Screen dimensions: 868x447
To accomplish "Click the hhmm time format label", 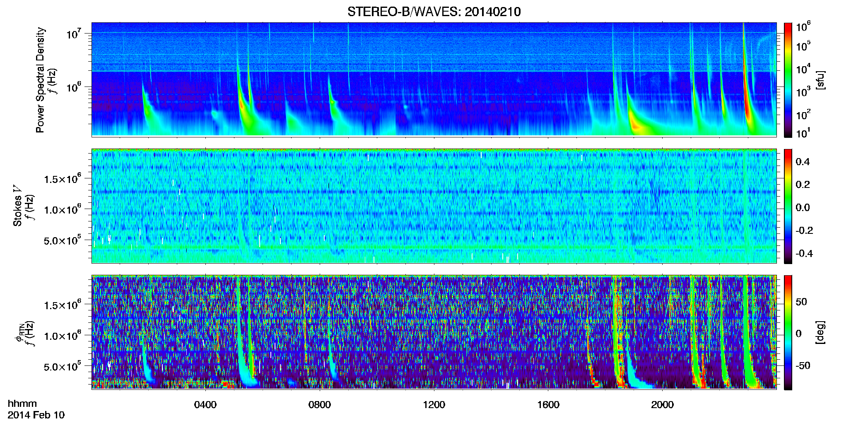I will coord(22,404).
